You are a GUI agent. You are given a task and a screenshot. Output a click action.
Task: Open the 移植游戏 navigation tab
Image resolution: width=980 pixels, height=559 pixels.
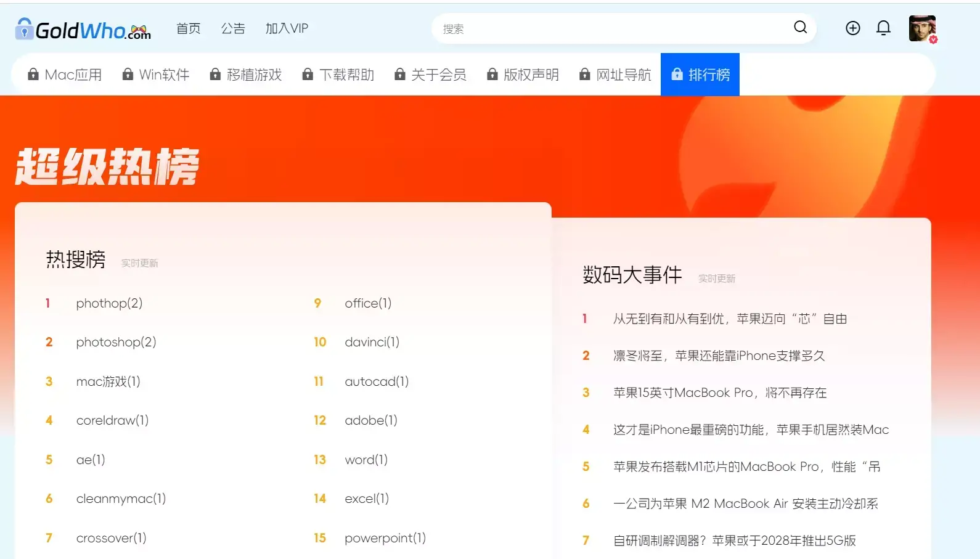tap(254, 75)
